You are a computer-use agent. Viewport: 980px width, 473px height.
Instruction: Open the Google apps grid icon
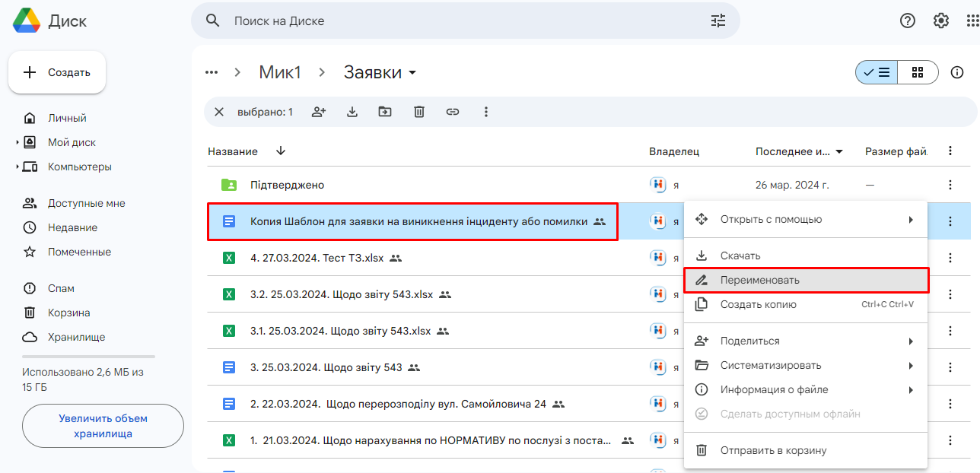972,21
